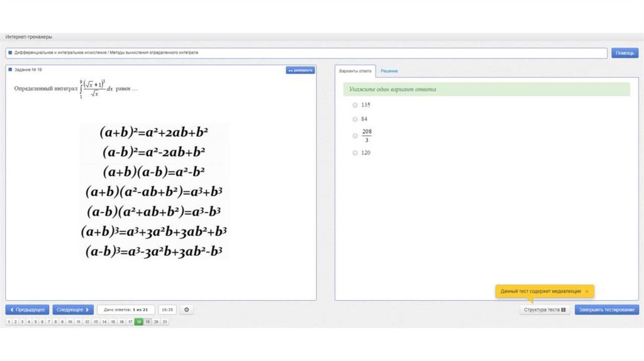
Task: Go to previous question with 'Предыдущее'
Action: (x=27, y=309)
